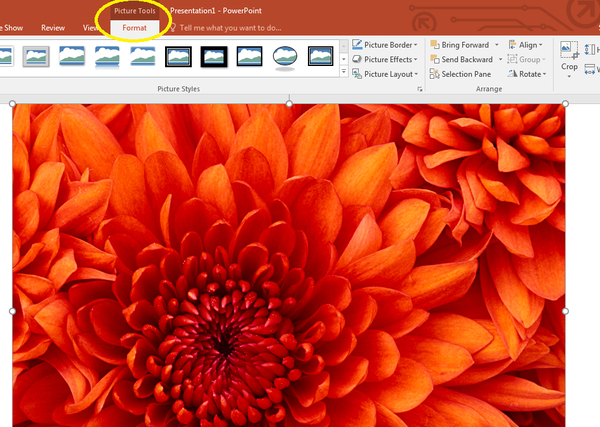Open the Picture Layout dropdown
This screenshot has width=600, height=427.
tap(386, 74)
